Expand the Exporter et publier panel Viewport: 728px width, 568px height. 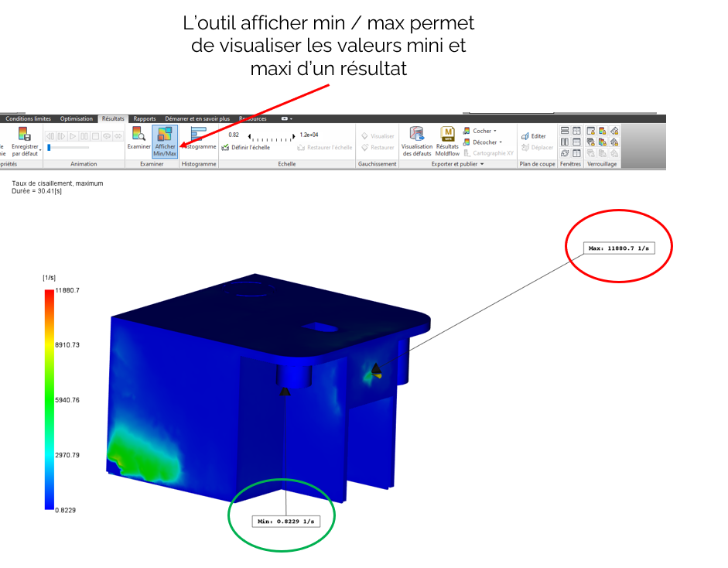pos(482,164)
